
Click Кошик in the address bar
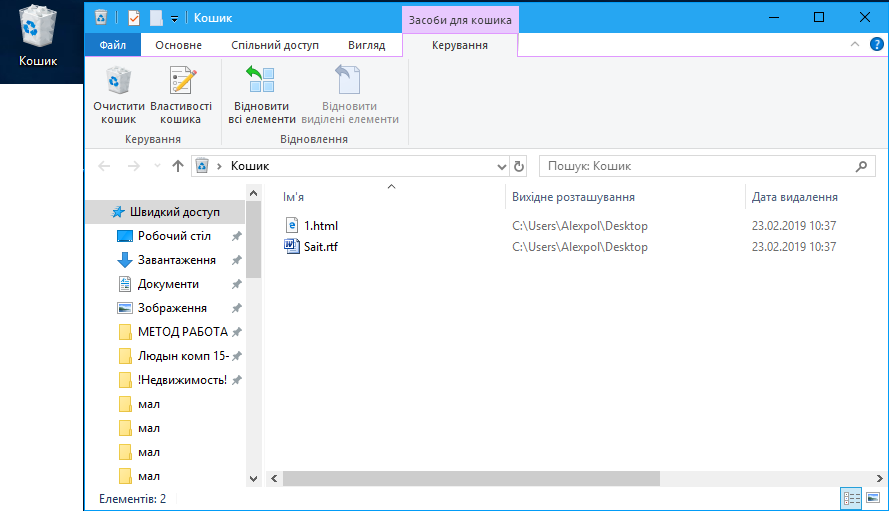tap(250, 166)
